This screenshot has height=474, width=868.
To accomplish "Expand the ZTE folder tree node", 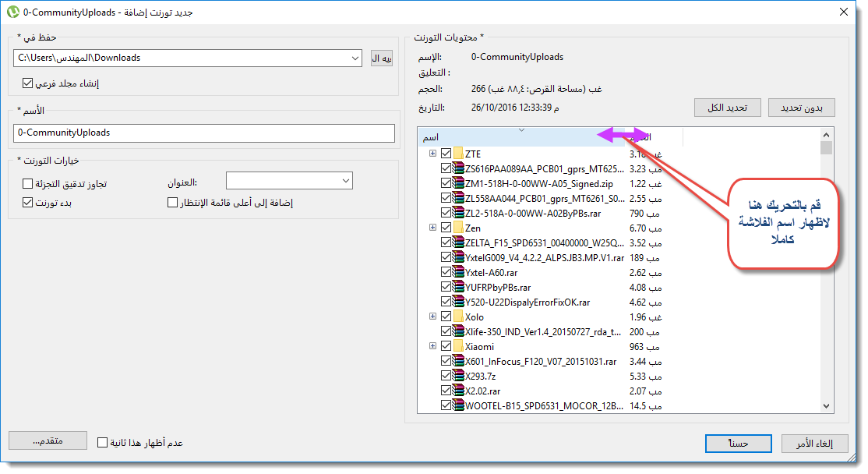I will point(433,154).
